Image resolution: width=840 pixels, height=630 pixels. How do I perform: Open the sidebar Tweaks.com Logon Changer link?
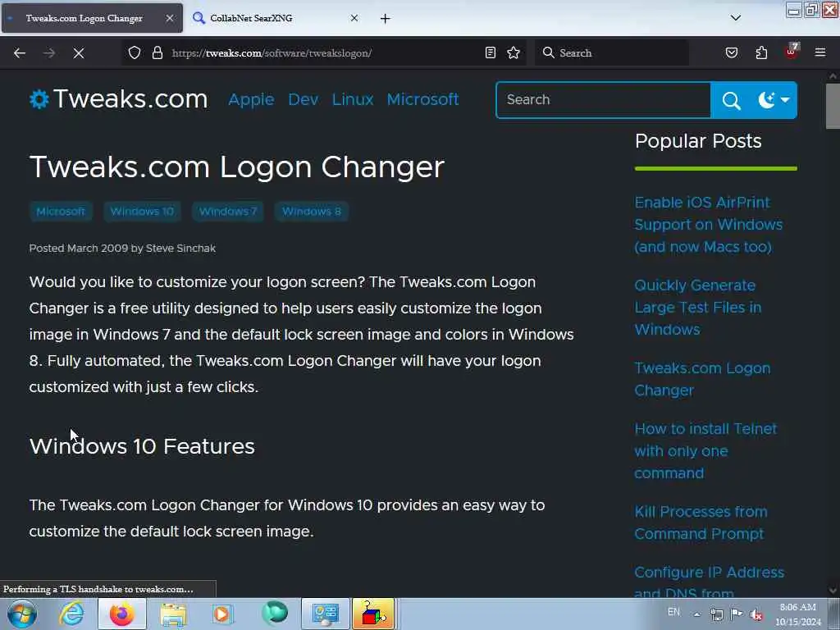click(x=702, y=379)
